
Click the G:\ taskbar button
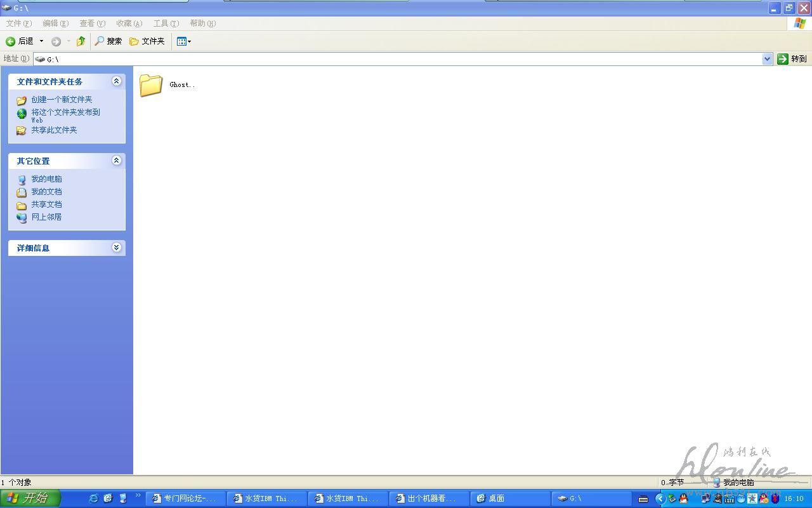592,498
